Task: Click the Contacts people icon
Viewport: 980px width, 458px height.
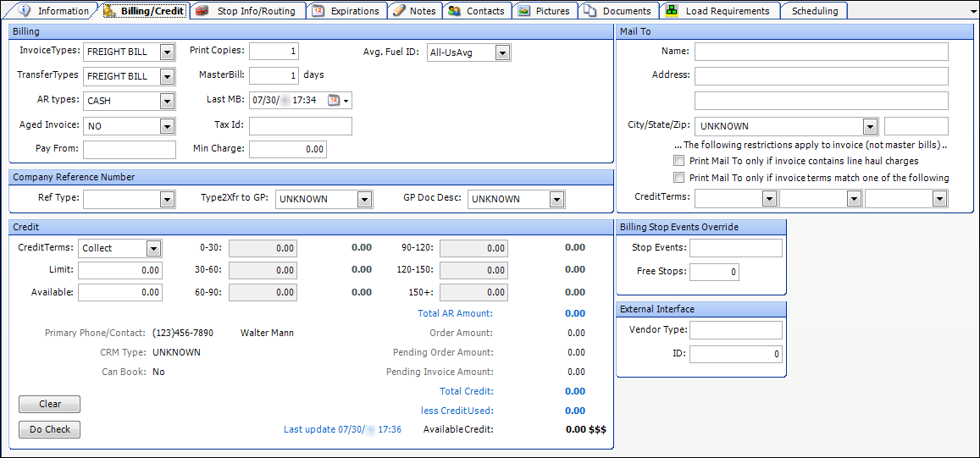Action: click(454, 11)
